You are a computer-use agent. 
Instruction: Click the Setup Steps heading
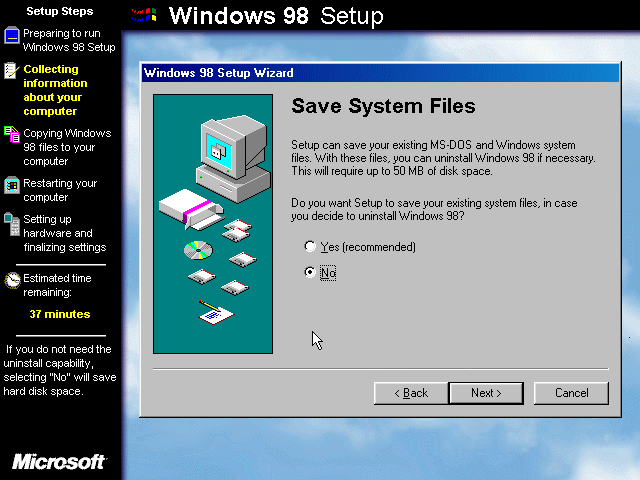[60, 11]
